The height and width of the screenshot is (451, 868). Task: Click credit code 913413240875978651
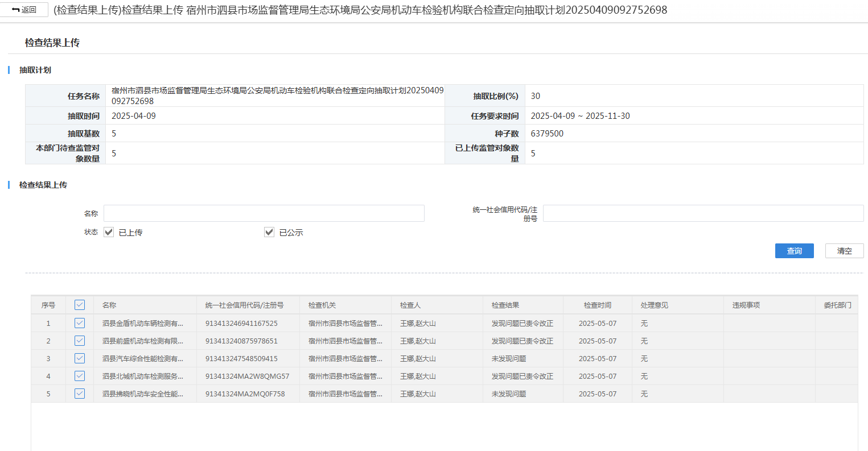pyautogui.click(x=241, y=341)
